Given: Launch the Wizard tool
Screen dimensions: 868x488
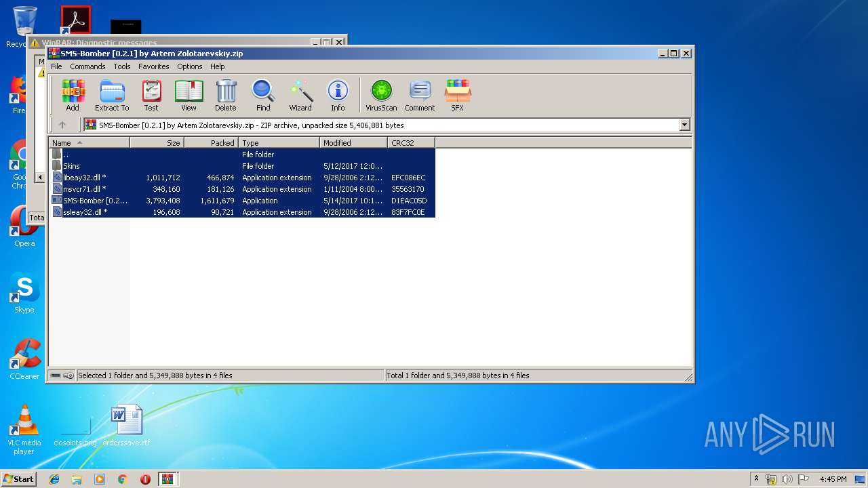Looking at the screenshot, I should click(x=300, y=95).
